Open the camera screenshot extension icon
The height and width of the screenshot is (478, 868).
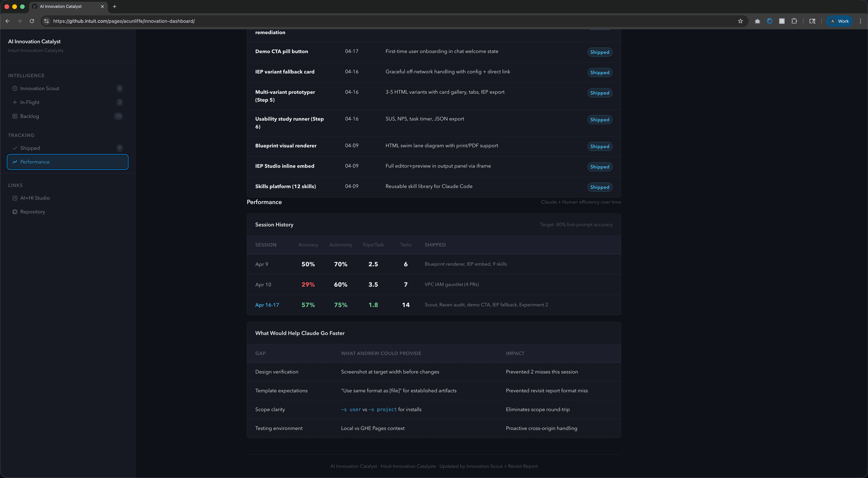757,21
